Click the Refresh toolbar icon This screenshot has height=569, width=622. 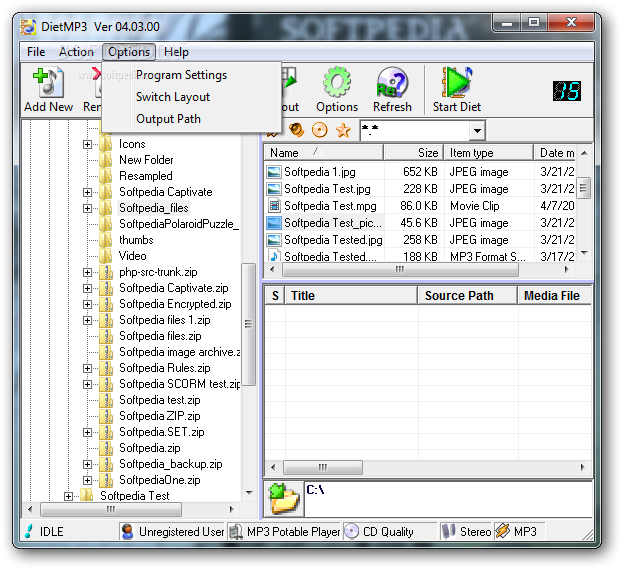[x=392, y=82]
